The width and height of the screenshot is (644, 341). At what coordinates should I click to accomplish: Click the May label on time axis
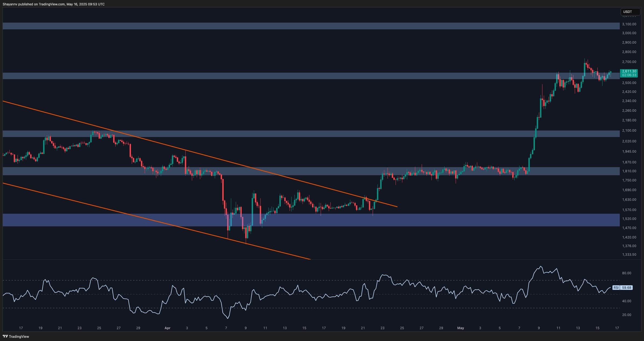click(461, 328)
